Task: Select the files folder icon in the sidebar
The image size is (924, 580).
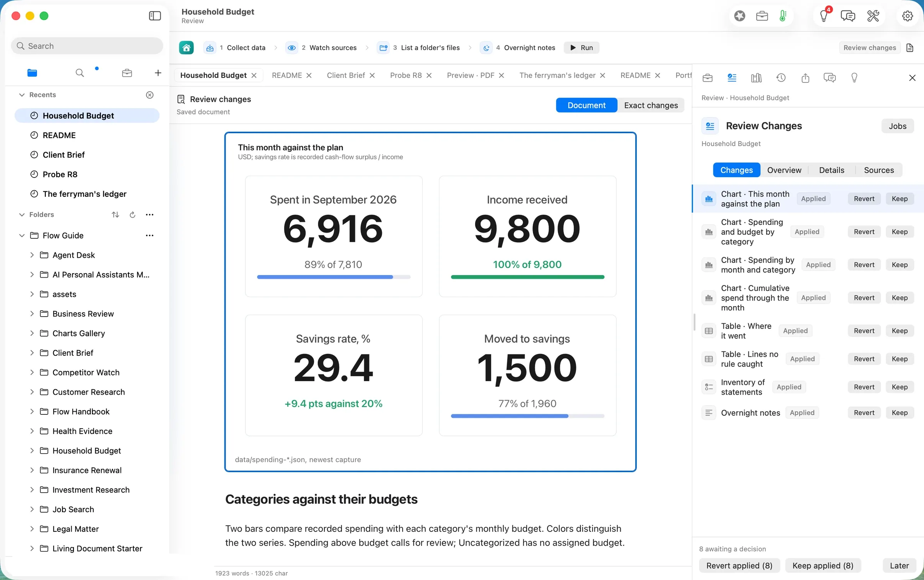Action: (x=32, y=73)
